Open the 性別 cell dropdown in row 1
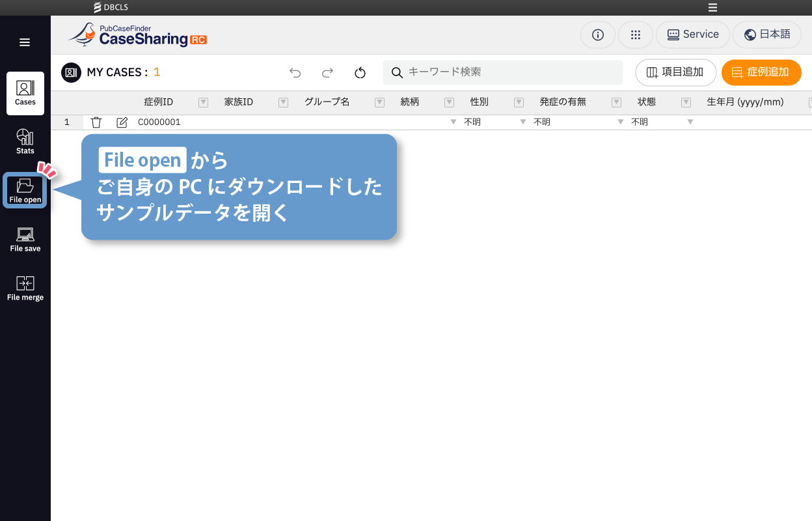The width and height of the screenshot is (812, 521). click(522, 122)
